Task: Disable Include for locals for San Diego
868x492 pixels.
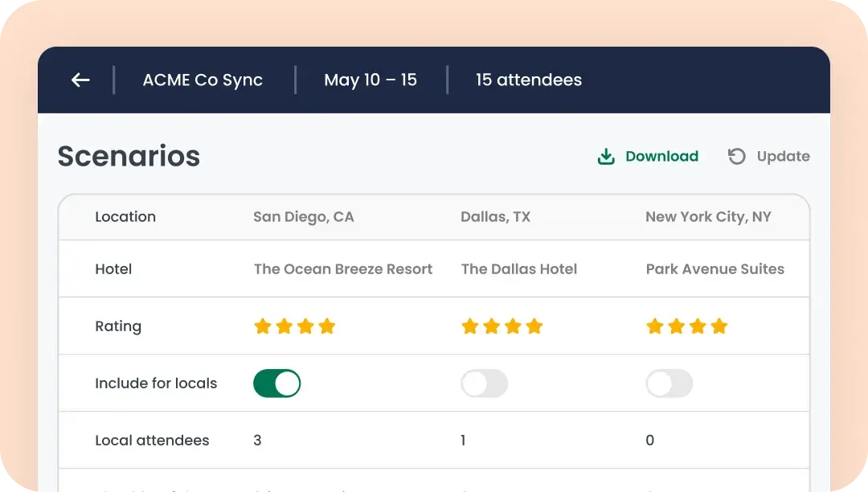Action: pos(276,383)
